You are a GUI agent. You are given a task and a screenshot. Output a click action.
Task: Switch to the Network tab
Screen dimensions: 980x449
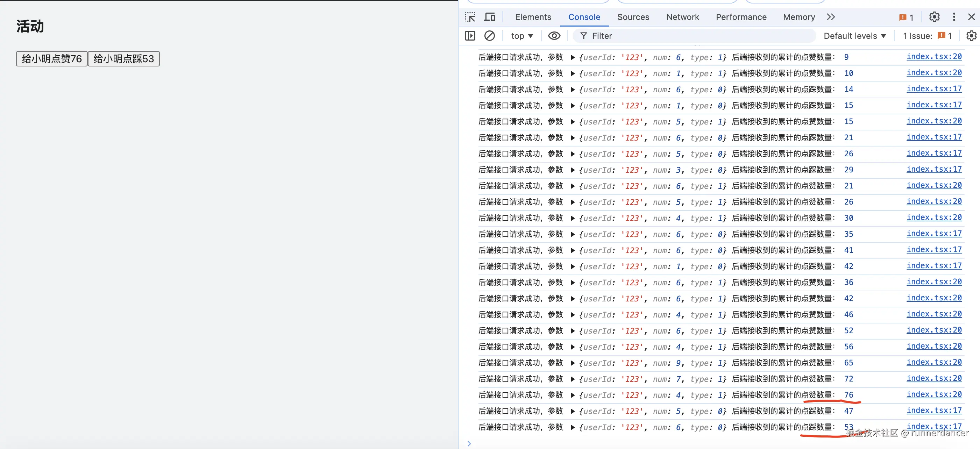pos(682,17)
